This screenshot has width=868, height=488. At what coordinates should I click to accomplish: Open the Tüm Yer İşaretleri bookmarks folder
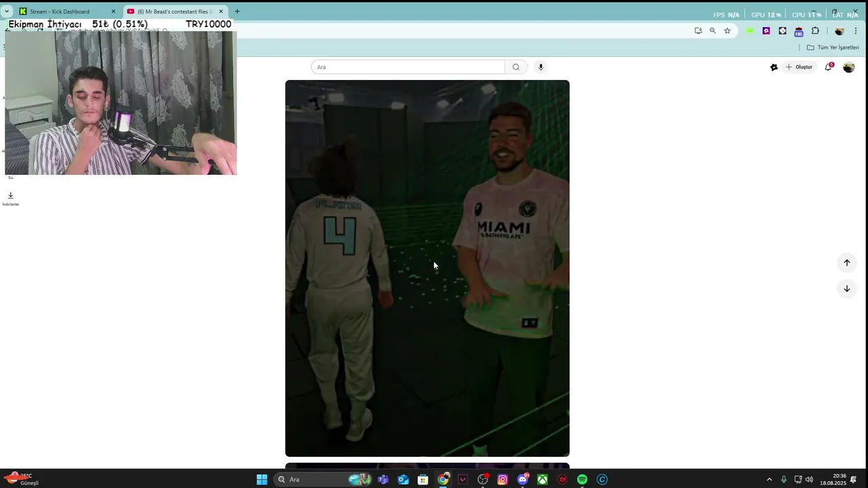point(833,47)
